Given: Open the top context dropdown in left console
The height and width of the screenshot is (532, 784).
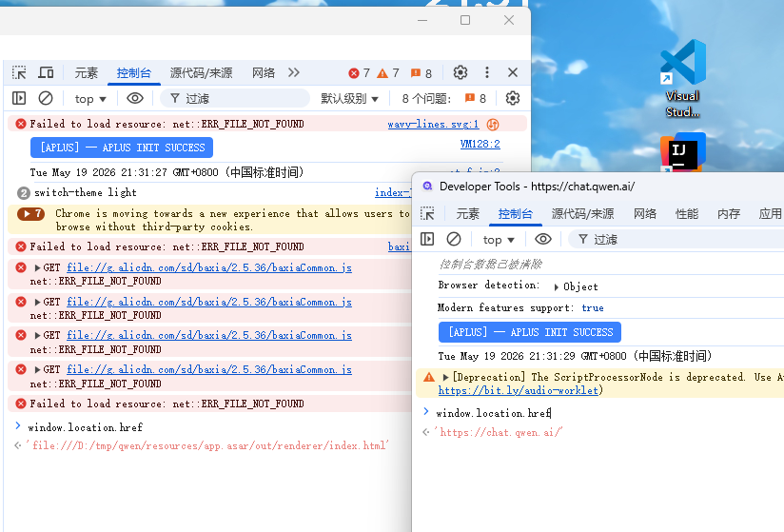Looking at the screenshot, I should tap(90, 99).
